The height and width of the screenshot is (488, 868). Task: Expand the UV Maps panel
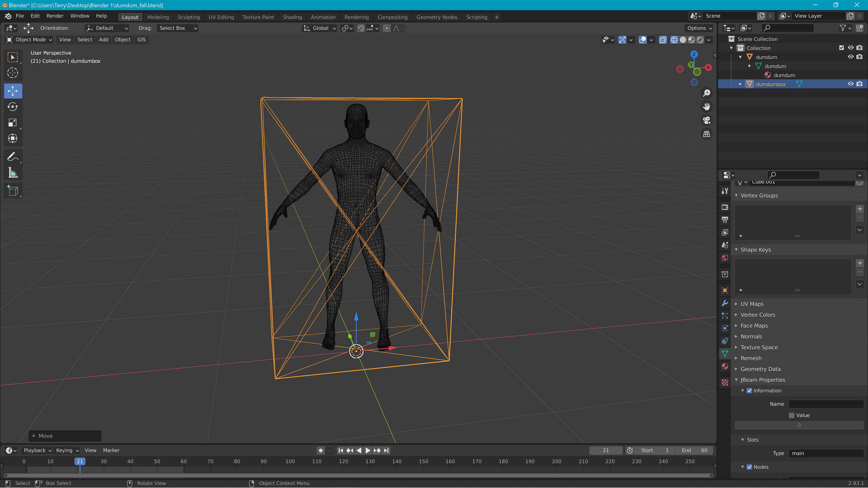[x=752, y=304]
